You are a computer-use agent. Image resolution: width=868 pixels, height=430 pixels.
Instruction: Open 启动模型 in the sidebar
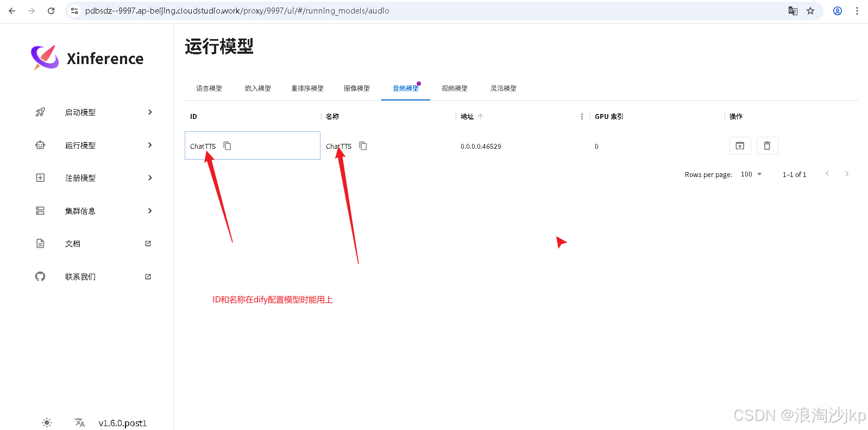[80, 112]
